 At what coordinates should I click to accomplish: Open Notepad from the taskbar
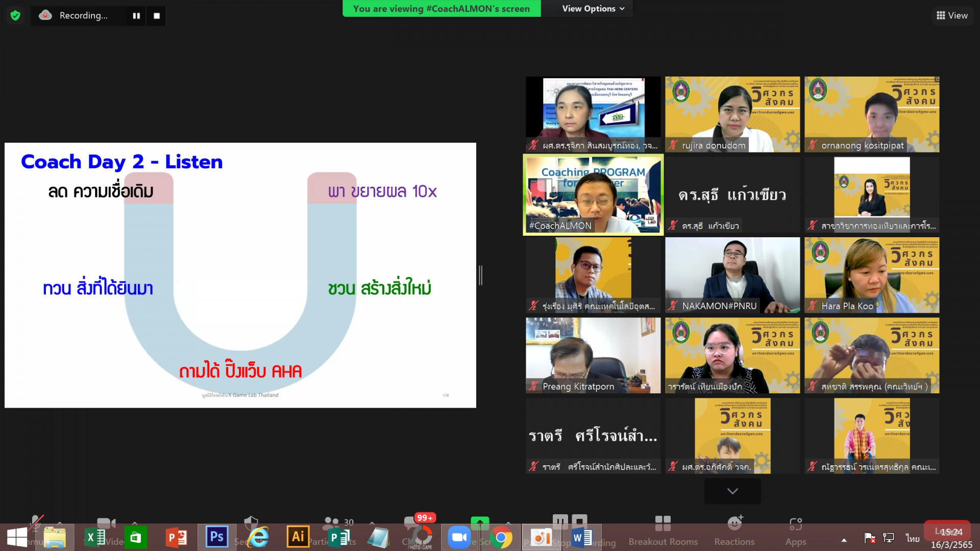click(379, 538)
